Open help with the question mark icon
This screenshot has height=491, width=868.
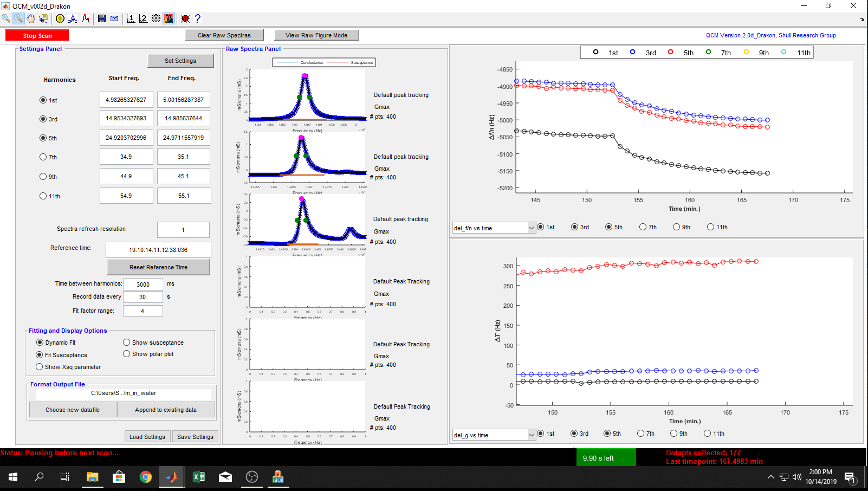pyautogui.click(x=198, y=18)
